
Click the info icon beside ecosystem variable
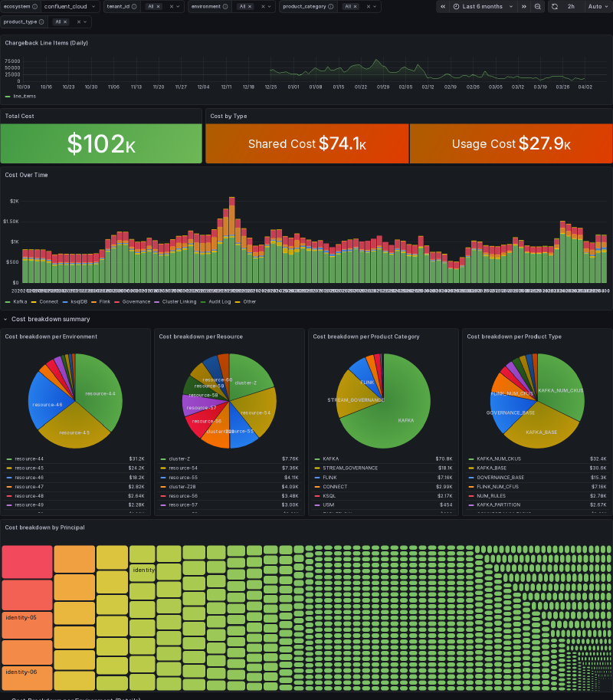click(34, 7)
